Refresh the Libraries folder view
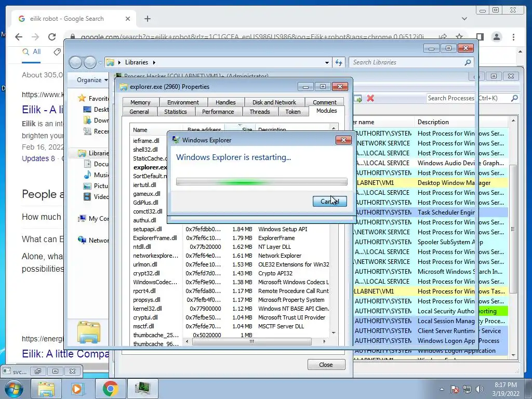532x399 pixels. [x=339, y=62]
